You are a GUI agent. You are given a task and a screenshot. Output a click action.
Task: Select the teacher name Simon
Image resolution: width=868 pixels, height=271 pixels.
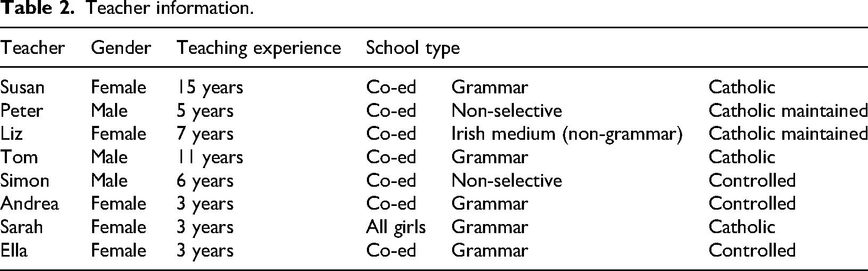[24, 180]
